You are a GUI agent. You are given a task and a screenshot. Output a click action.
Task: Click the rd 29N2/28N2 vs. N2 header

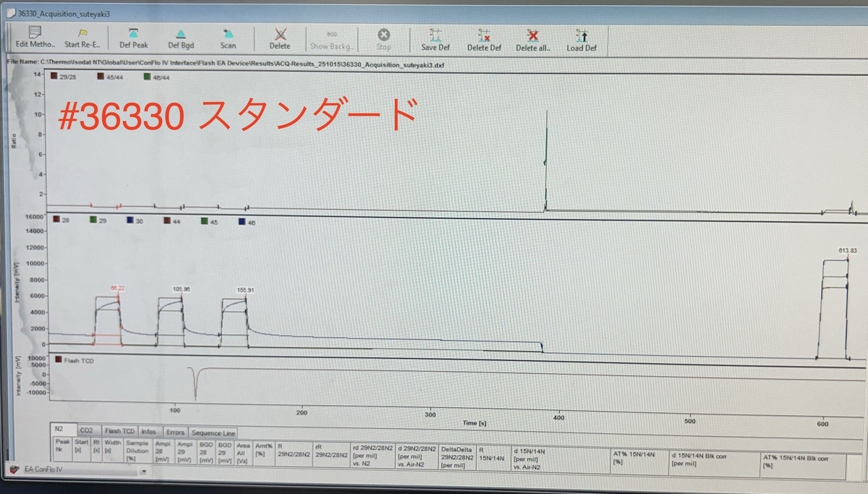click(x=373, y=457)
